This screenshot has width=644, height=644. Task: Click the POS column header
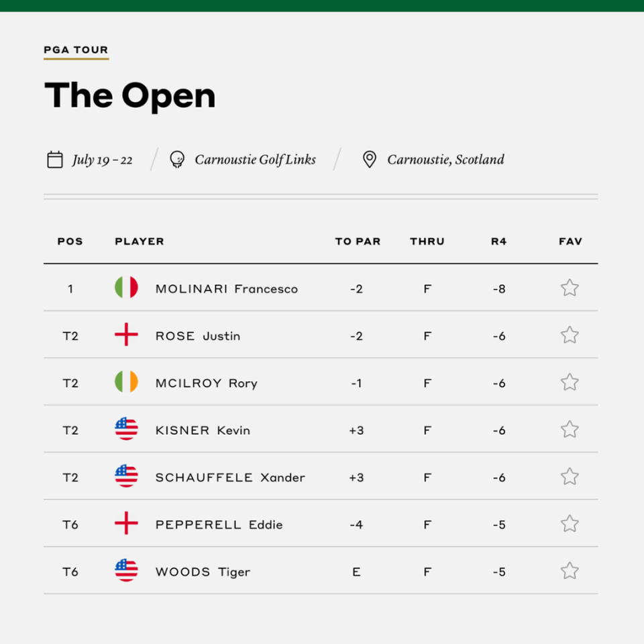(x=70, y=241)
